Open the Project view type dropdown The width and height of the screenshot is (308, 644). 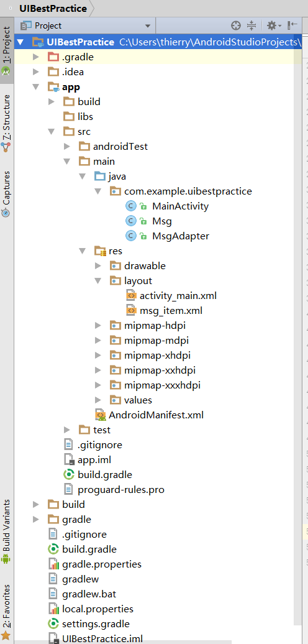point(85,26)
